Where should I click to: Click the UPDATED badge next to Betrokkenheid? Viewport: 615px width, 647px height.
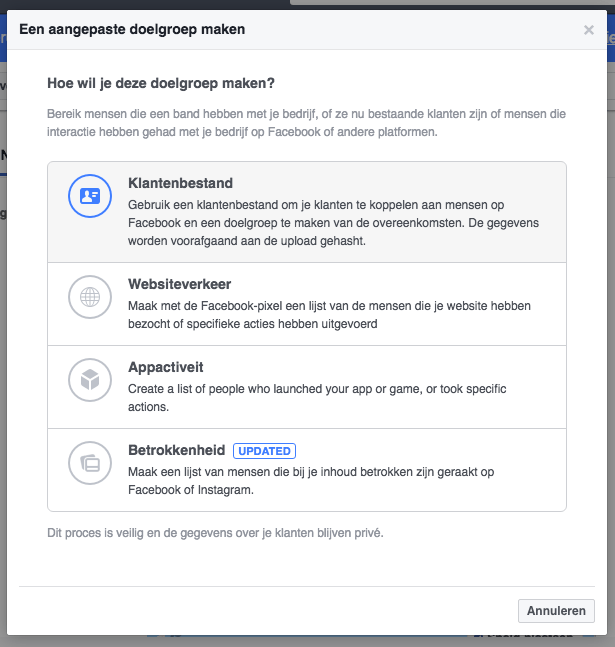pos(265,451)
